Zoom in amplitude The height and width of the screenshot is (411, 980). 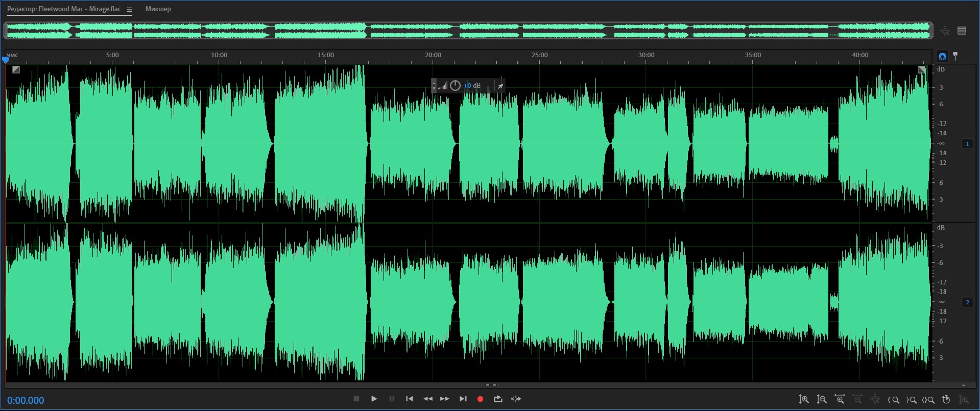(x=804, y=399)
